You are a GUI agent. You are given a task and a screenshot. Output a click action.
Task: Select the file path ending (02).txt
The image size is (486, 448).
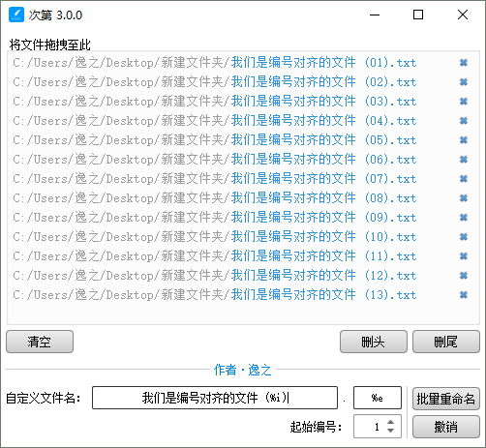pyautogui.click(x=215, y=82)
